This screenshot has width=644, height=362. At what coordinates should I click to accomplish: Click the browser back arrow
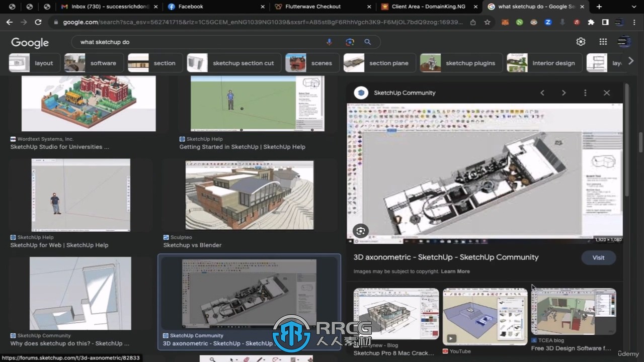pos(9,22)
